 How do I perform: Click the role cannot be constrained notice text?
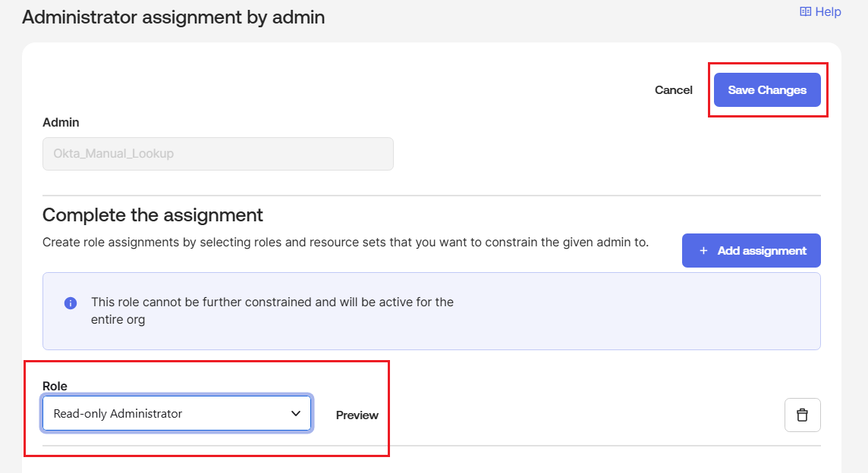(272, 311)
